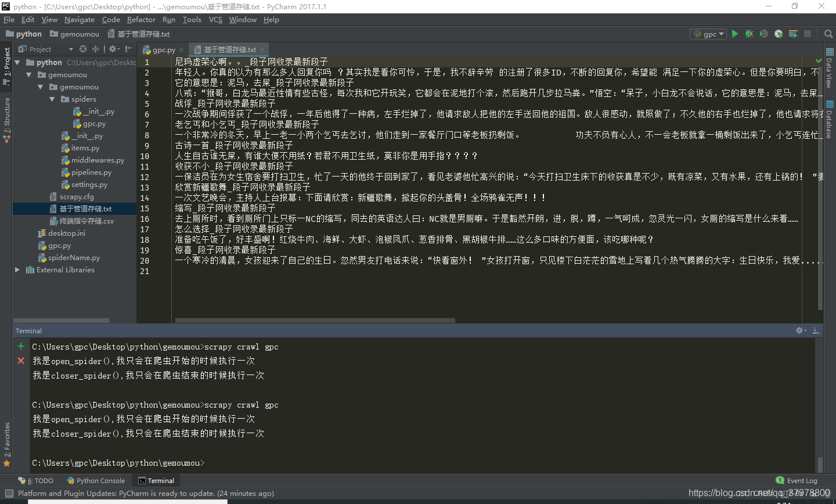Select desktop.ini in project tree
Screen dimensions: 836x504
pyautogui.click(x=62, y=233)
